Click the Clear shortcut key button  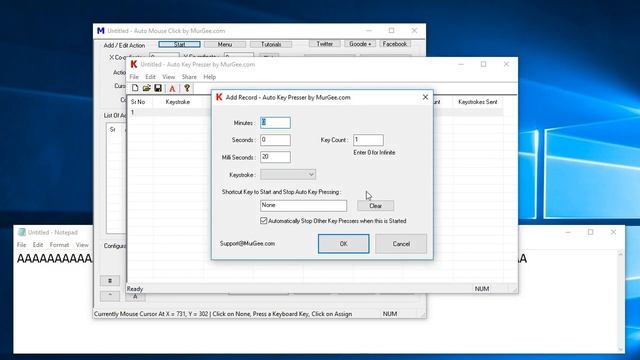pyautogui.click(x=376, y=206)
